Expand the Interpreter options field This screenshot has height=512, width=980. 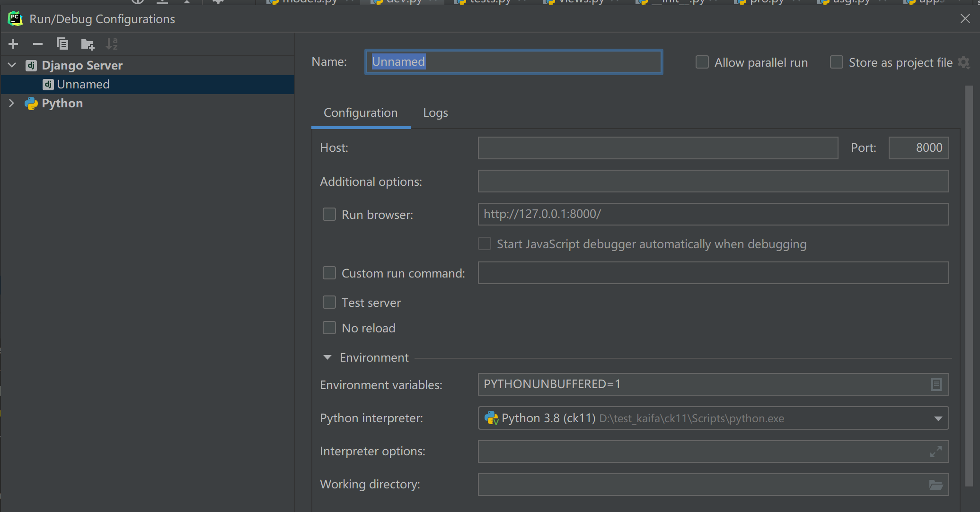(936, 451)
